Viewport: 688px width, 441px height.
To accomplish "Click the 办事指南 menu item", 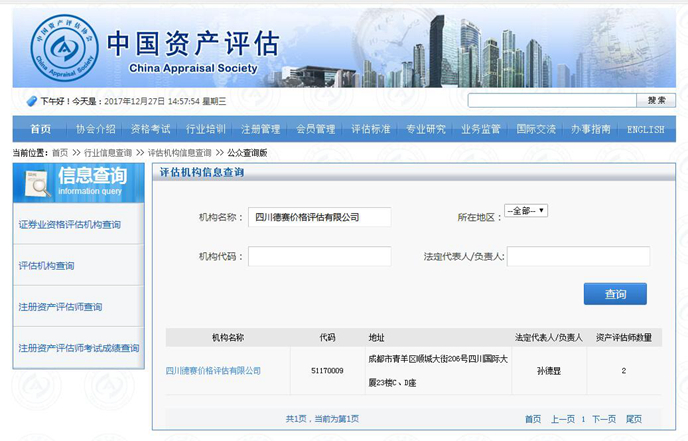I will (591, 129).
